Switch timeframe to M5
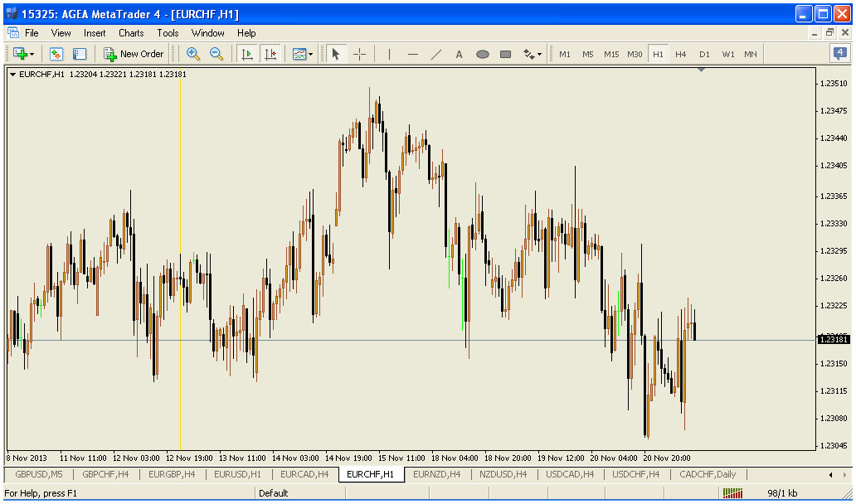This screenshot has height=504, width=856. [587, 54]
